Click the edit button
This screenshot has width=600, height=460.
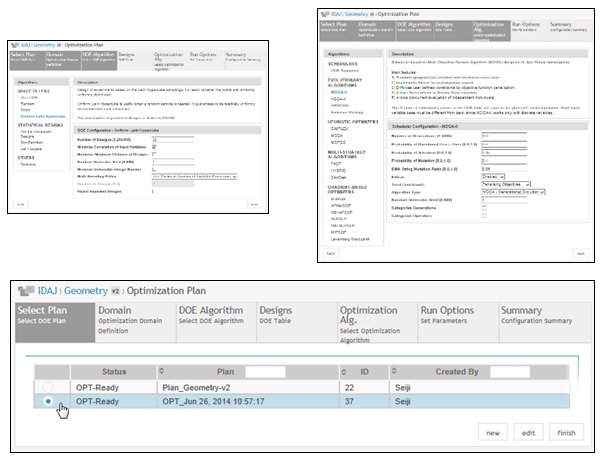tap(528, 432)
